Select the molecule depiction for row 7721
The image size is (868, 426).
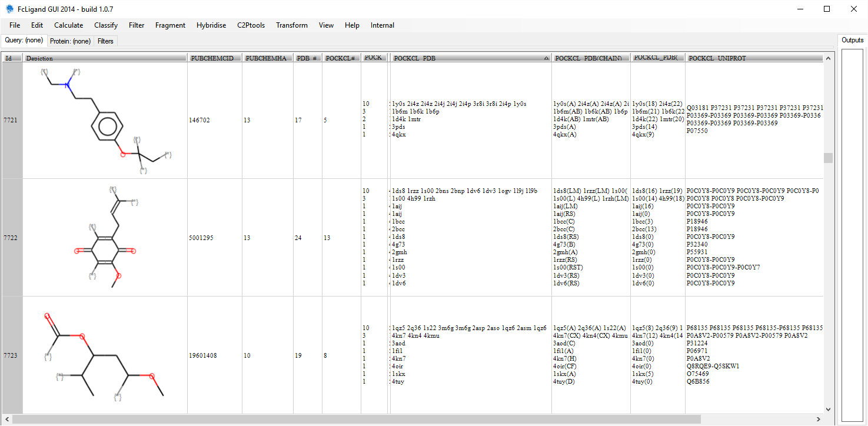coord(105,120)
